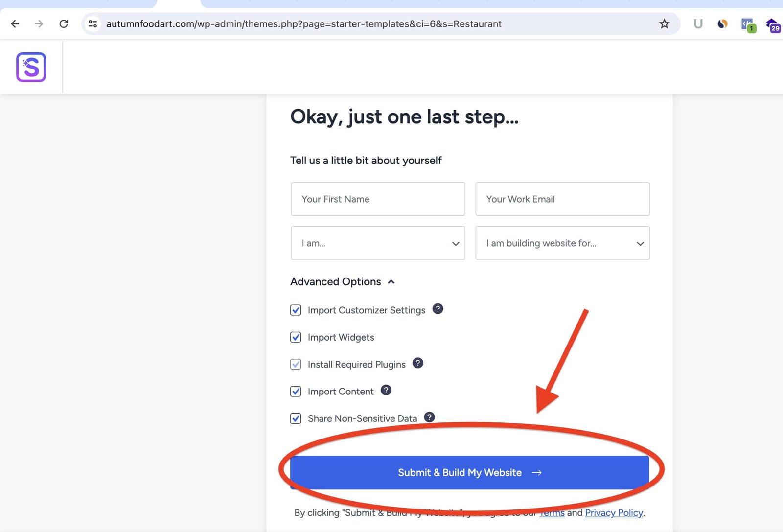Open the gray U browser extension
This screenshot has height=532, width=783.
[698, 23]
